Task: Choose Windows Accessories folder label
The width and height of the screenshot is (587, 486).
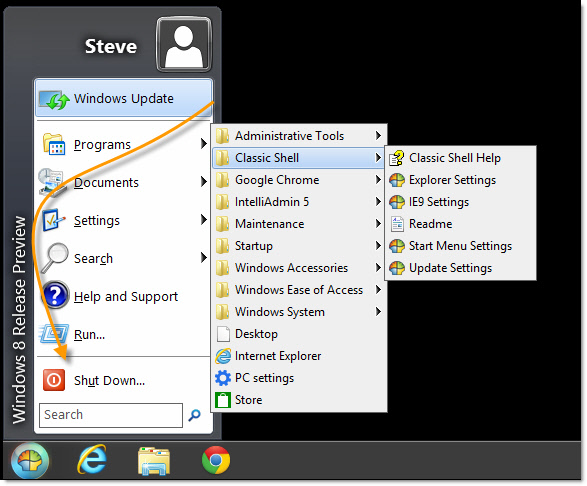Action: (292, 268)
